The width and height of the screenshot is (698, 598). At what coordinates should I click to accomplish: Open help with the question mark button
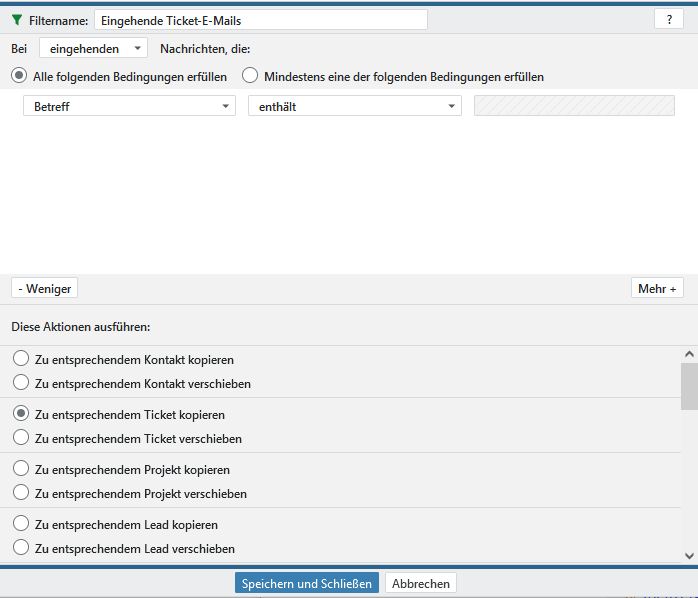point(668,20)
